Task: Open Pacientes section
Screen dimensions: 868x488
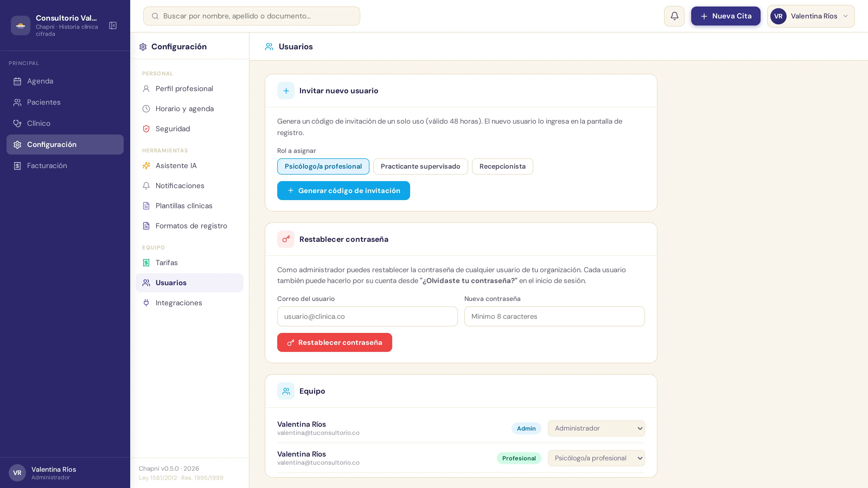Action: [x=65, y=102]
